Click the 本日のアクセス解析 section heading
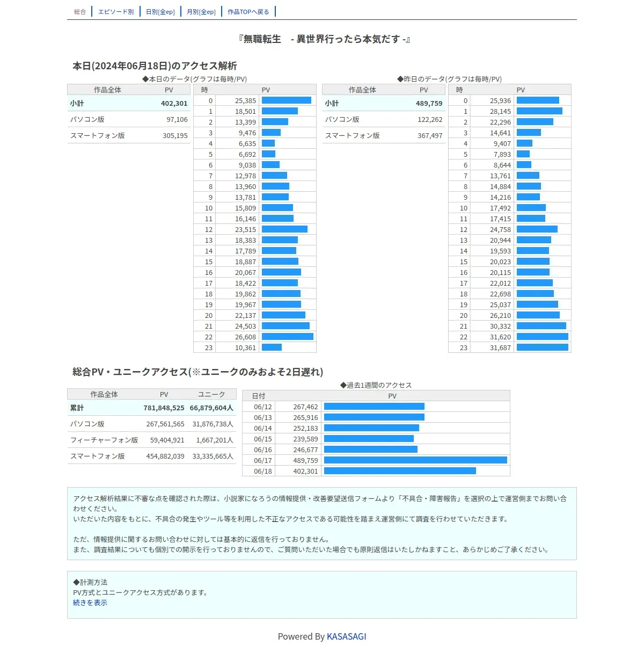 pos(155,66)
